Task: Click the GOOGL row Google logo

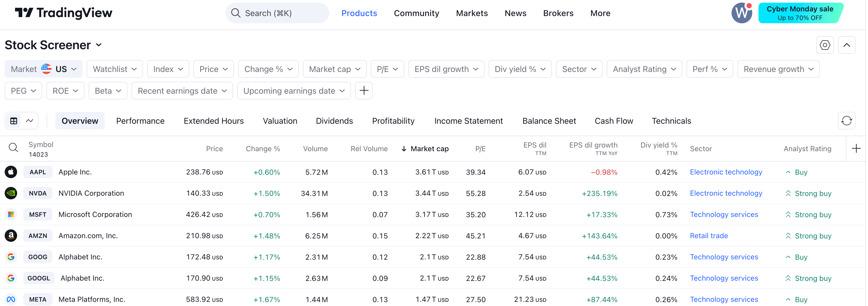Action: (x=11, y=278)
